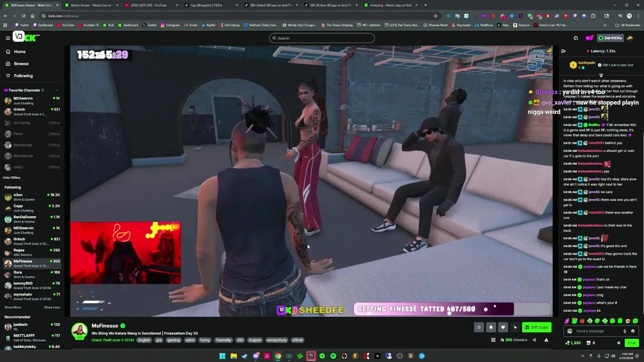644x362 pixels.
Task: Open a new browser tab
Action: click(x=425, y=5)
